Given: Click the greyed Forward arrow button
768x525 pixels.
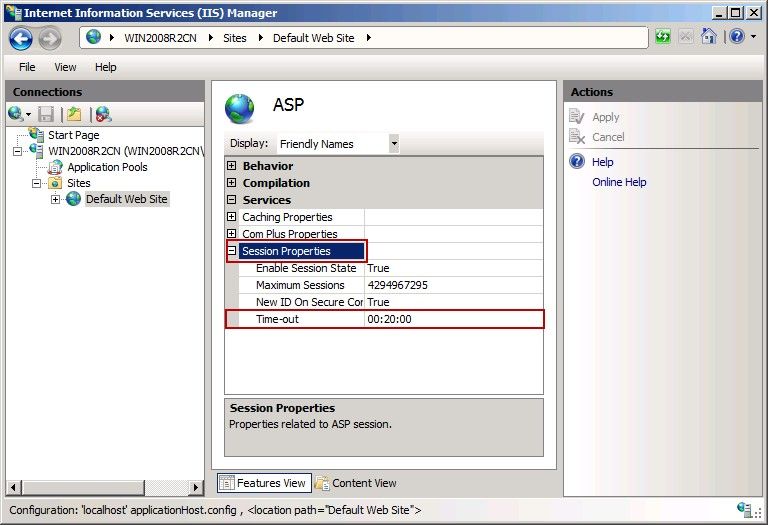Looking at the screenshot, I should [50, 39].
